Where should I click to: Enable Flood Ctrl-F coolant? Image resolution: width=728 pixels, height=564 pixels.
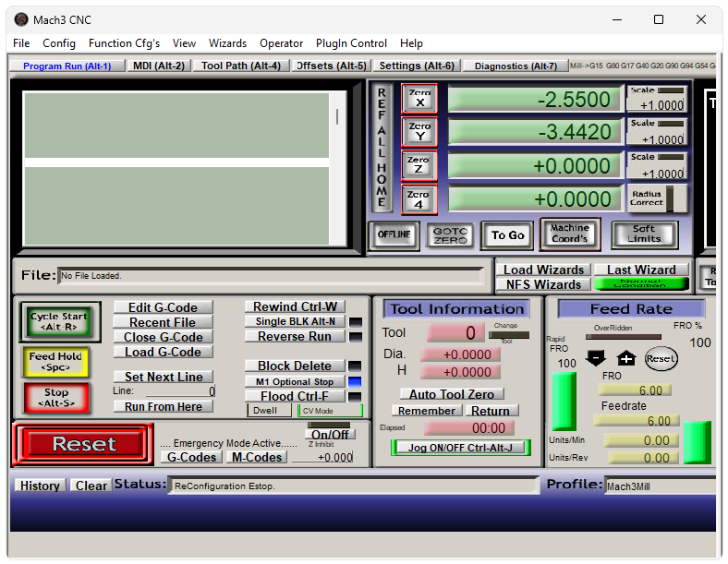pyautogui.click(x=295, y=396)
